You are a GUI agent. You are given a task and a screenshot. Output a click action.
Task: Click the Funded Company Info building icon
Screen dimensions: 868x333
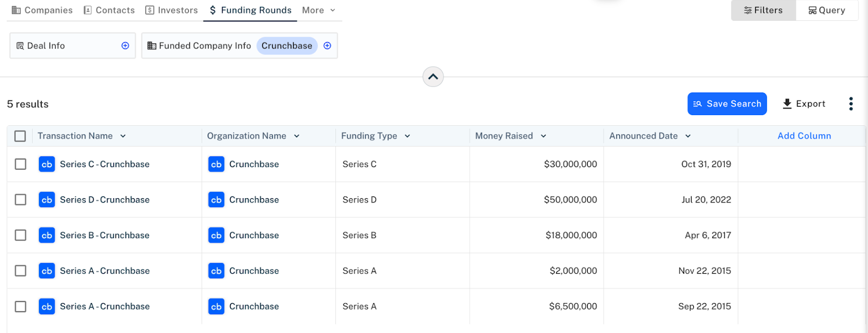[x=152, y=46]
